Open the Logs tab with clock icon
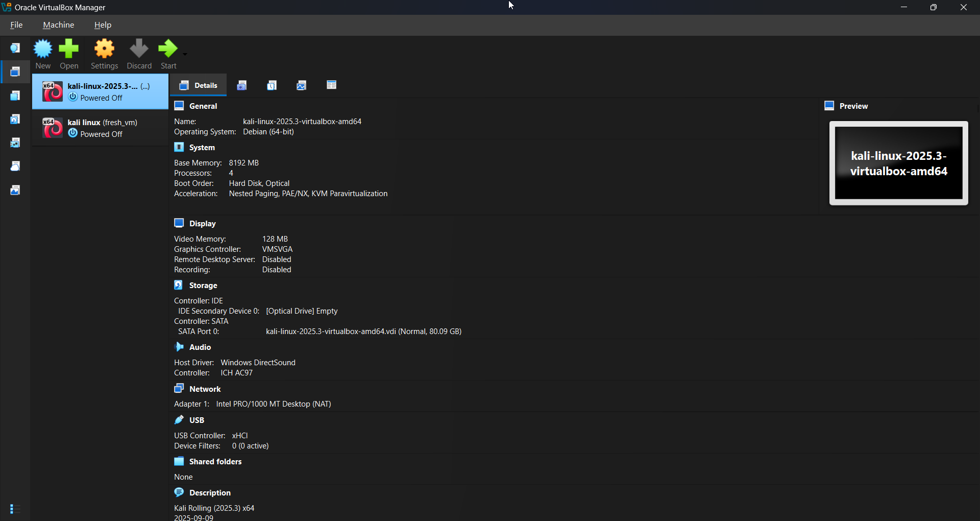The width and height of the screenshot is (980, 521). (x=272, y=85)
